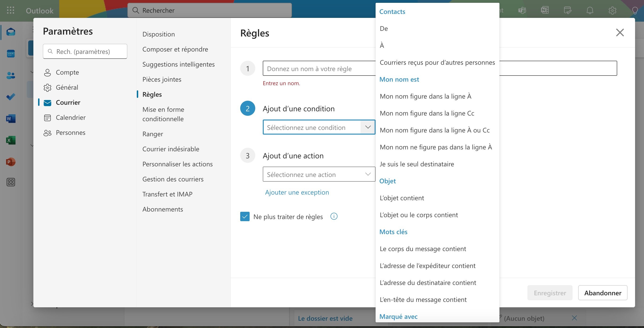Switch to the Courrier settings section
Image resolution: width=644 pixels, height=328 pixels.
[x=68, y=102]
